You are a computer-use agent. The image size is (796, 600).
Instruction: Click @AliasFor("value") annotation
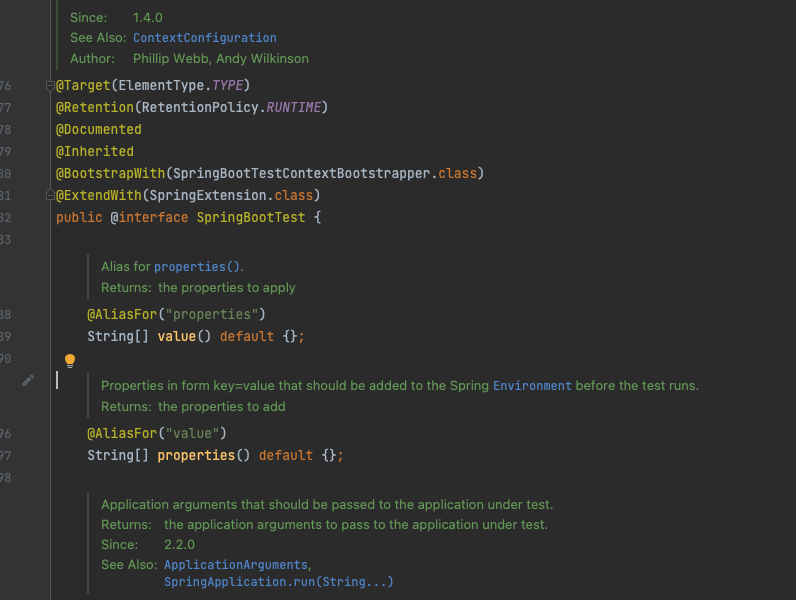click(157, 434)
